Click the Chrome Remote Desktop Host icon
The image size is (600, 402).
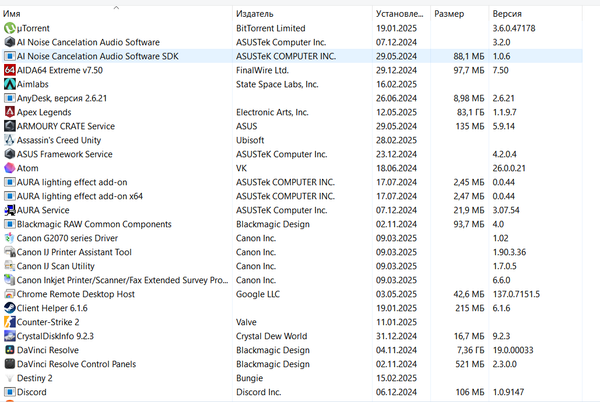coord(10,294)
